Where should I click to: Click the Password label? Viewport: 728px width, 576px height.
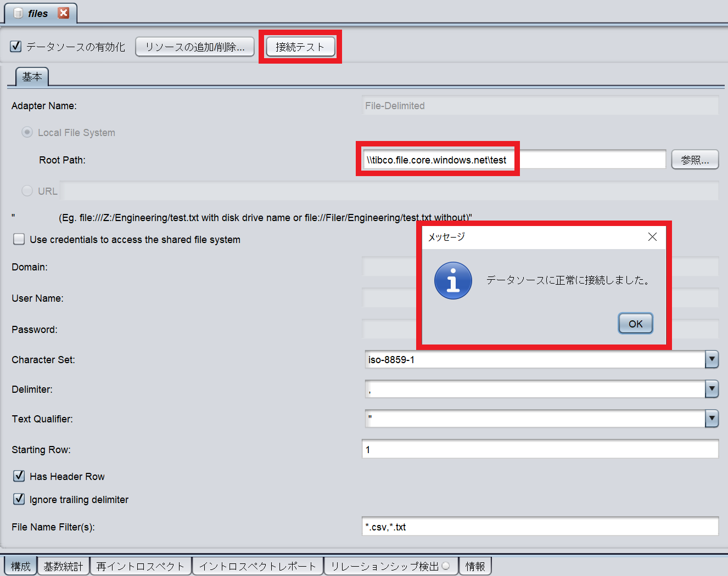35,330
